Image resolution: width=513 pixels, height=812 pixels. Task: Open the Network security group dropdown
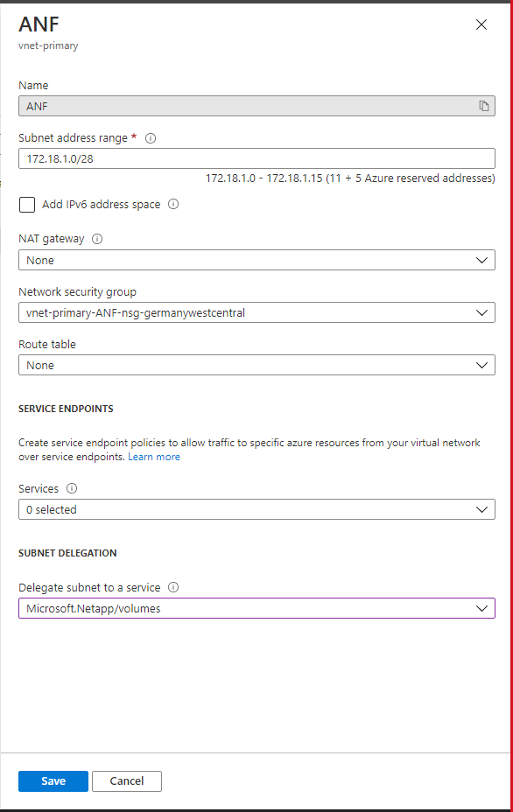pos(256,312)
